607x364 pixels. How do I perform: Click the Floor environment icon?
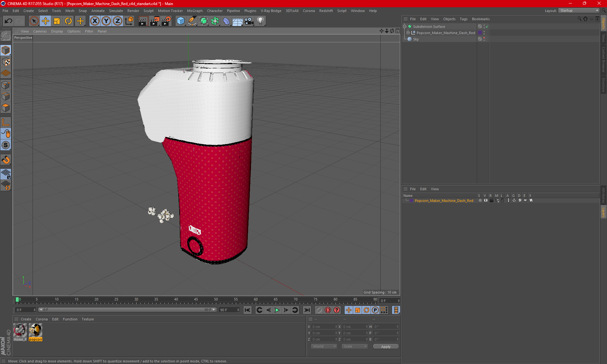[237, 21]
